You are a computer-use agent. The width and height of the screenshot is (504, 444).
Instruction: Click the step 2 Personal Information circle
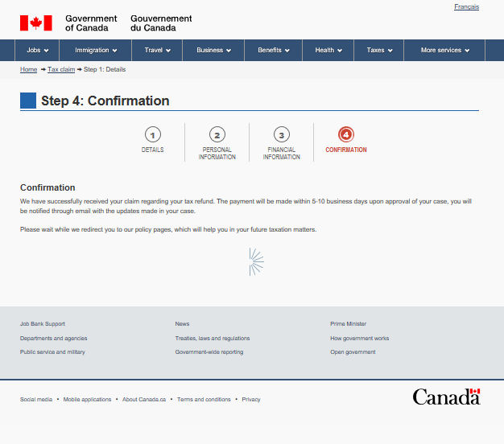tap(217, 134)
